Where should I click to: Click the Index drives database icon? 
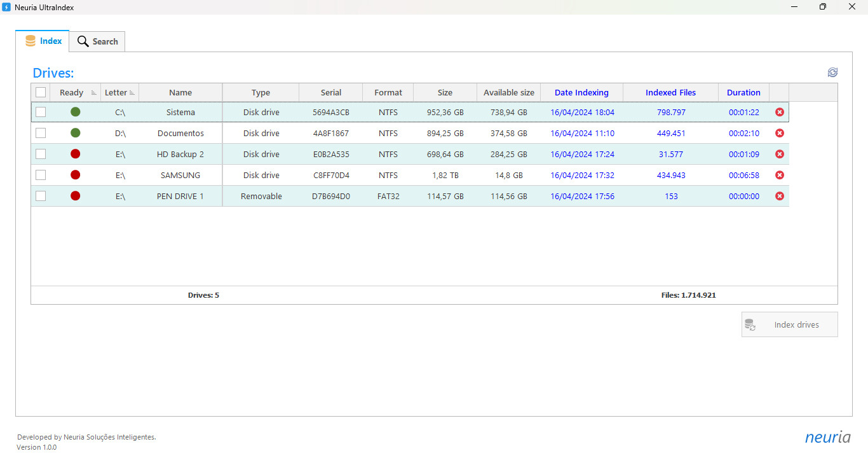point(751,324)
